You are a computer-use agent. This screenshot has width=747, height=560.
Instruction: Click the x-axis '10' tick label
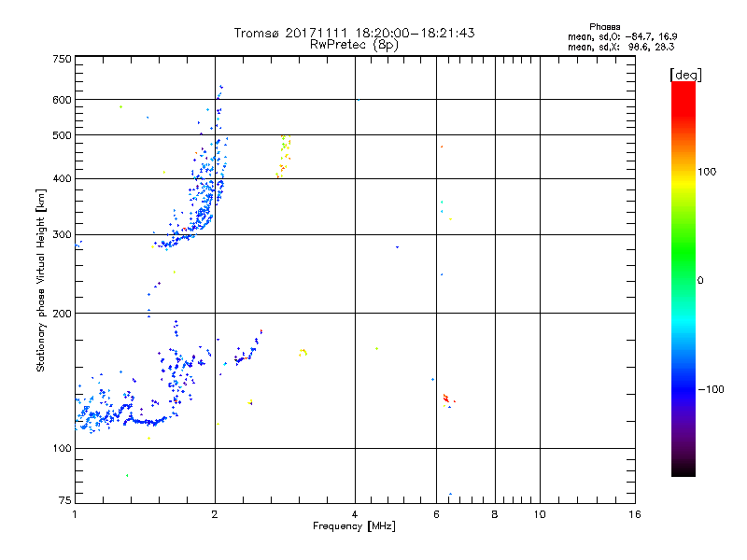540,514
